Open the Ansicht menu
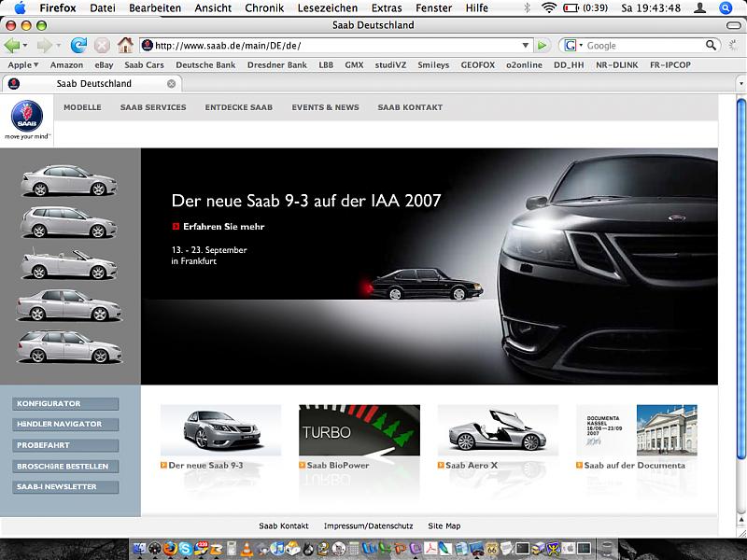 (x=213, y=8)
